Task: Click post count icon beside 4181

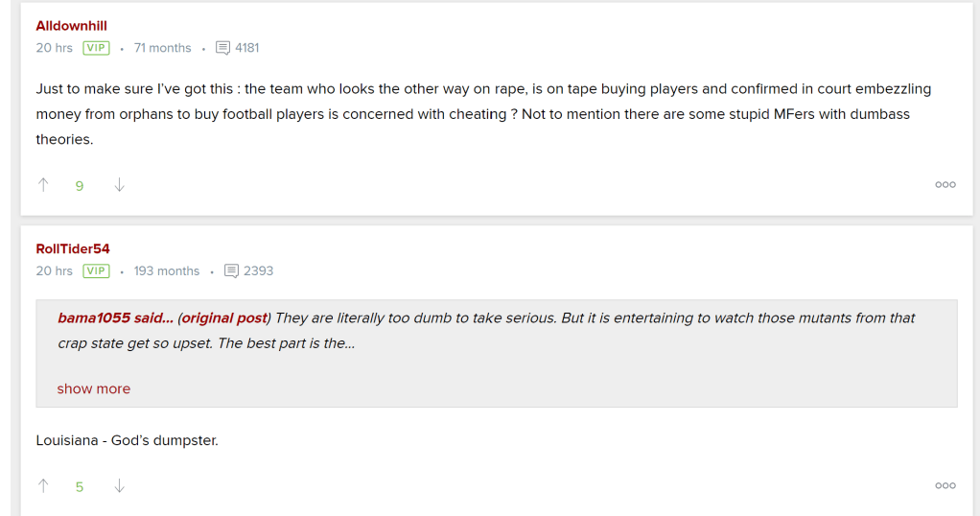Action: [223, 48]
